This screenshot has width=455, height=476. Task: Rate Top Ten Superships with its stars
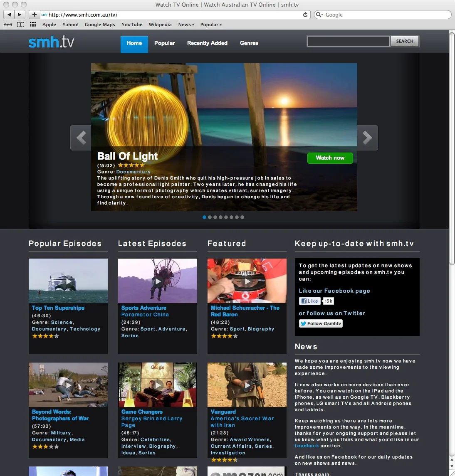click(46, 336)
